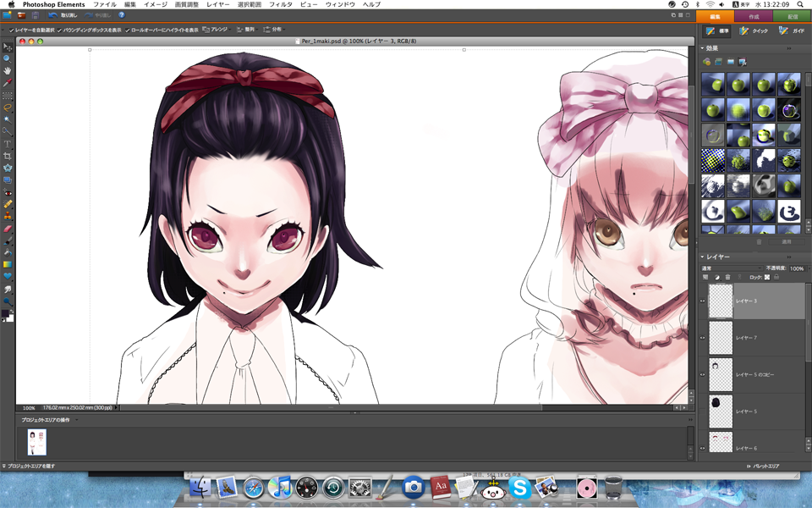Open the 画質調整 menu

tap(186, 4)
